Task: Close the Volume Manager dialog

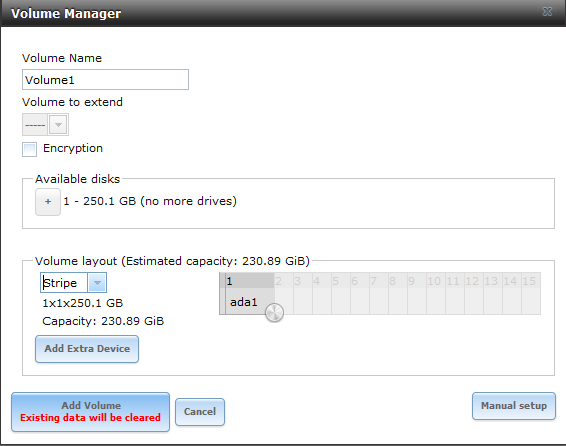Action: tap(547, 12)
